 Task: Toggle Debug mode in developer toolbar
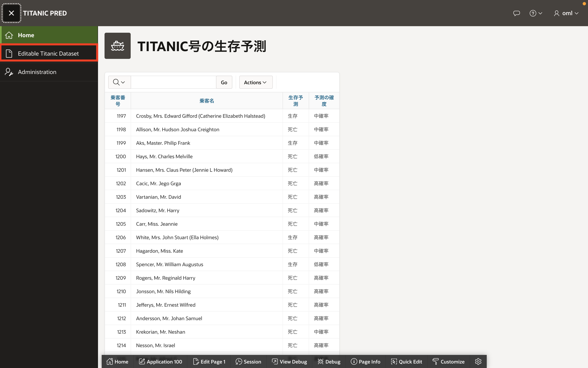pyautogui.click(x=329, y=362)
